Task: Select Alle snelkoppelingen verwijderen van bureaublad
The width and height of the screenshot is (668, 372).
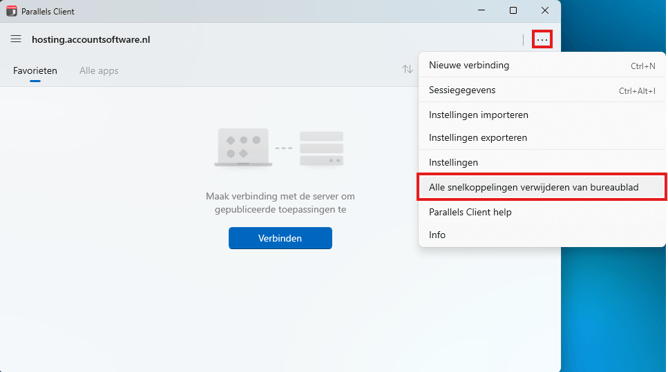Action: coord(542,187)
